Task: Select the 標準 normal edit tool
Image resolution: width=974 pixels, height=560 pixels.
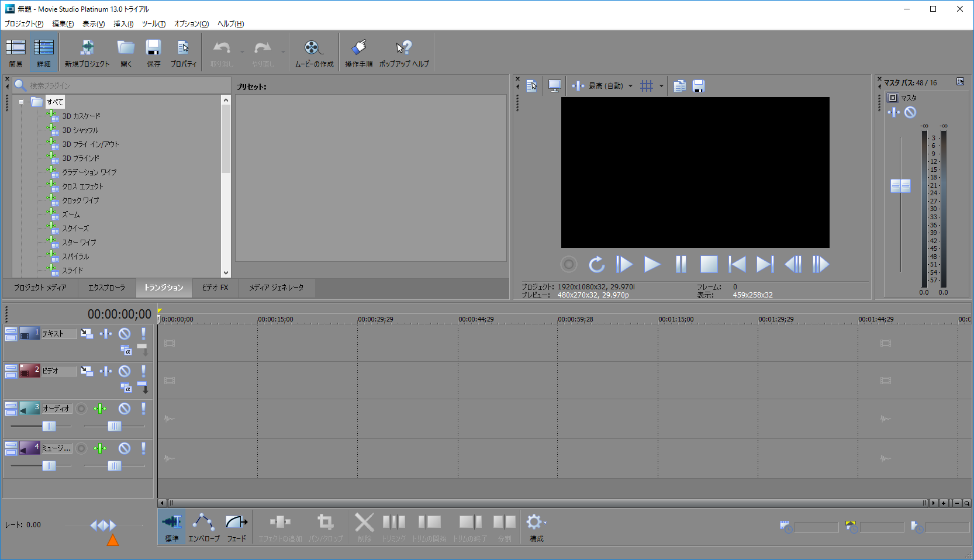Action: pyautogui.click(x=172, y=527)
